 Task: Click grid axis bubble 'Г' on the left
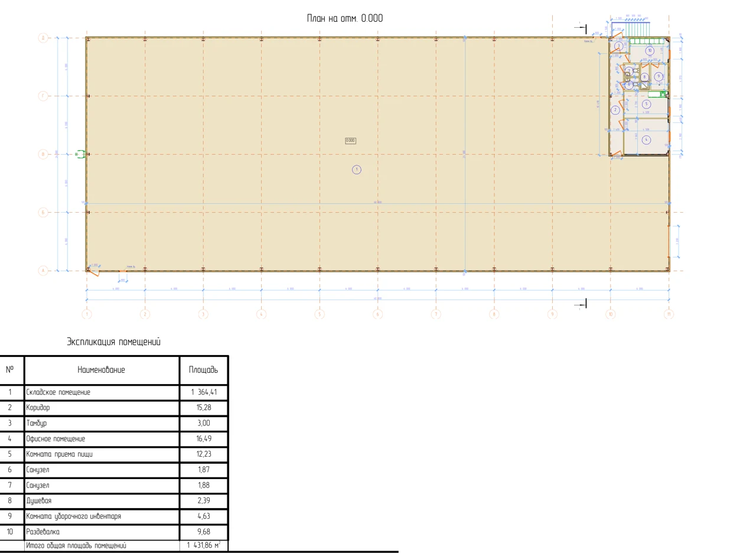(43, 96)
